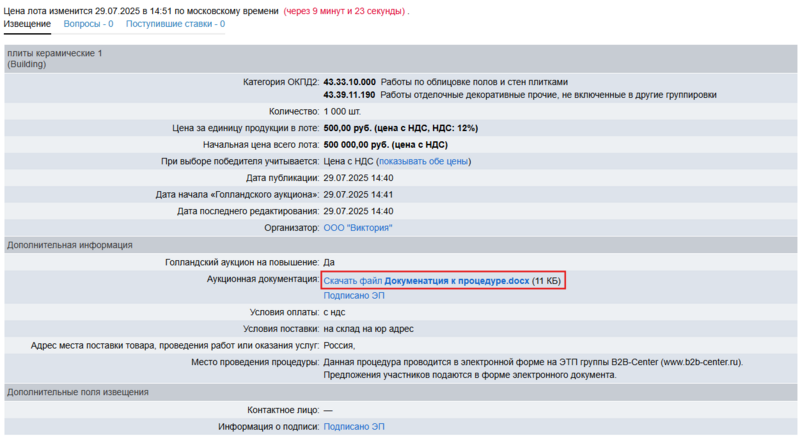Click the publication date 29.07.2025 14:40
800x438 pixels.
[x=358, y=178]
